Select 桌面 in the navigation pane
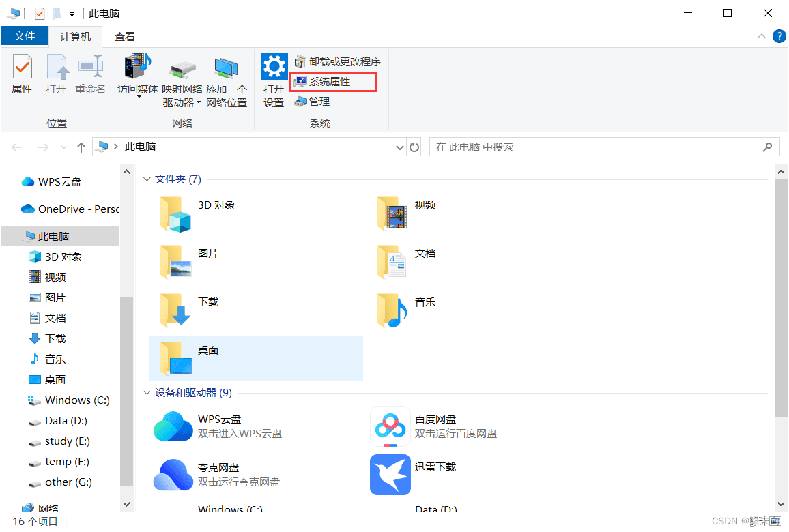789x532 pixels. click(x=47, y=380)
